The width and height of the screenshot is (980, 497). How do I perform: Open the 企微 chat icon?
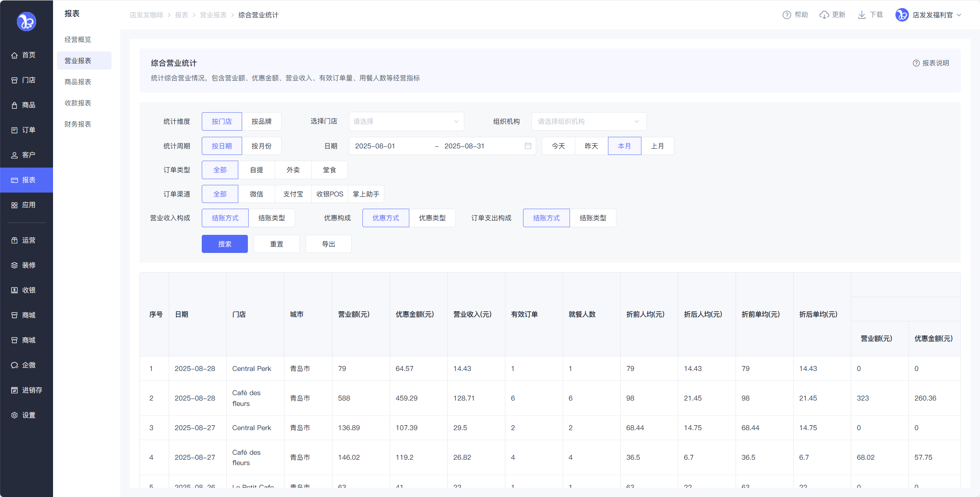(x=15, y=365)
